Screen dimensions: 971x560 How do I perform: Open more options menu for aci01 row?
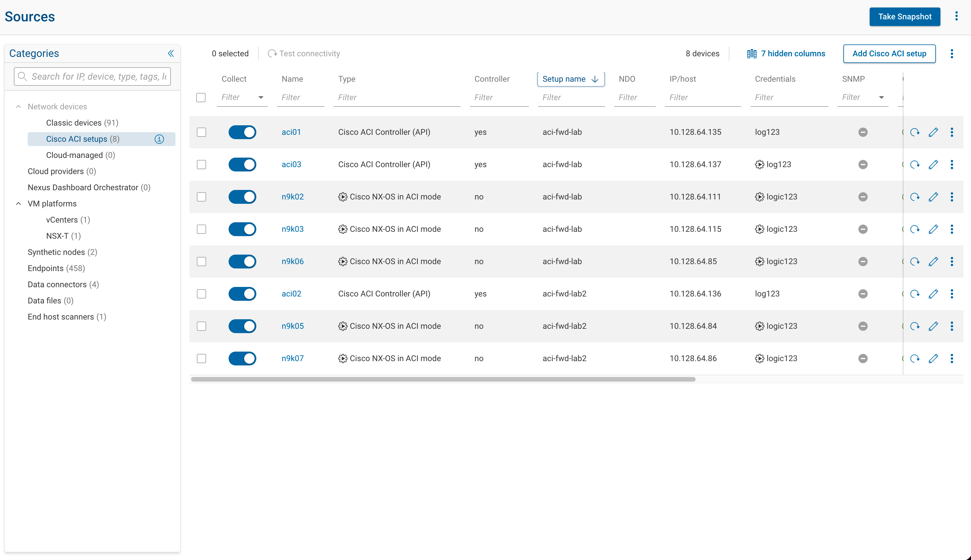click(x=952, y=132)
